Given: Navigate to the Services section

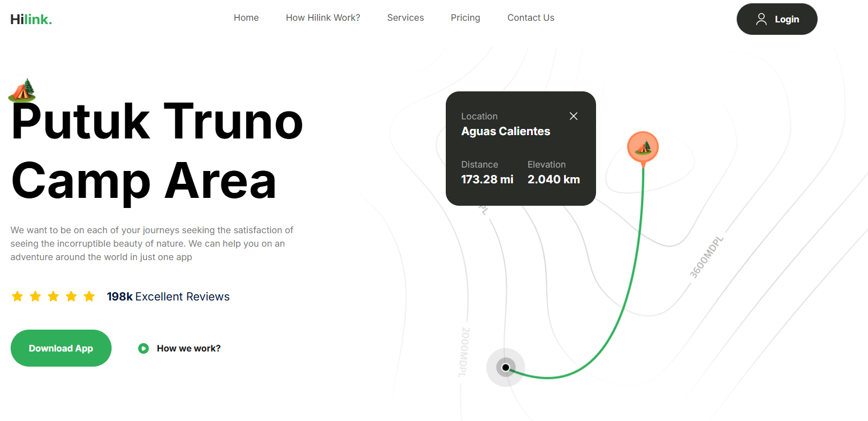Looking at the screenshot, I should point(405,17).
